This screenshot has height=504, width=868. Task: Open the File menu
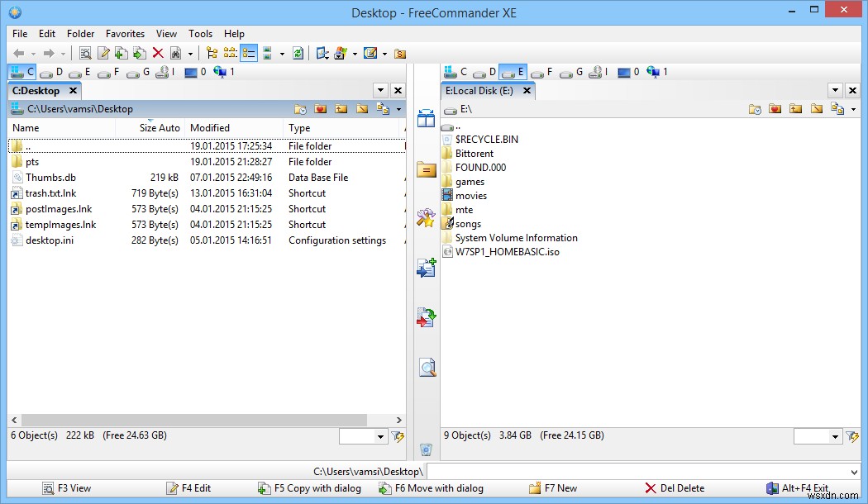[20, 34]
